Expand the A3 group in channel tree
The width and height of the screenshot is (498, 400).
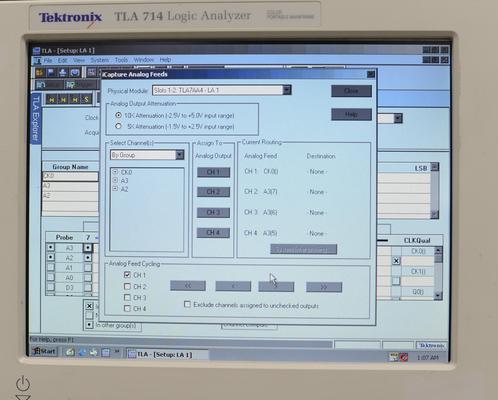click(x=115, y=180)
